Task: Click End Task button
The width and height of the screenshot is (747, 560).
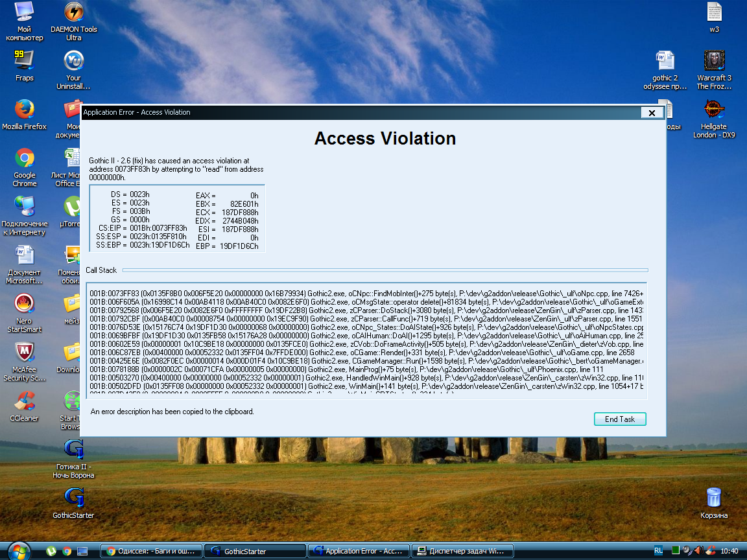Action: point(620,419)
